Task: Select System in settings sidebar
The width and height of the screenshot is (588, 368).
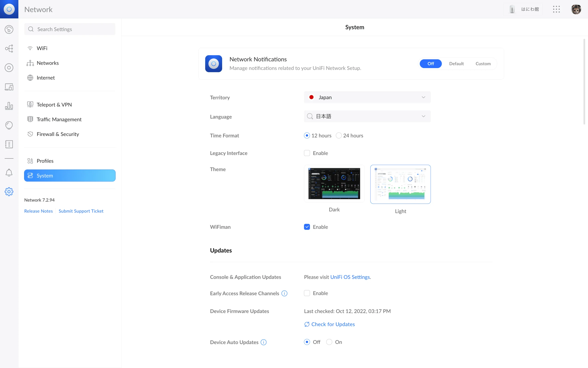Action: [70, 175]
